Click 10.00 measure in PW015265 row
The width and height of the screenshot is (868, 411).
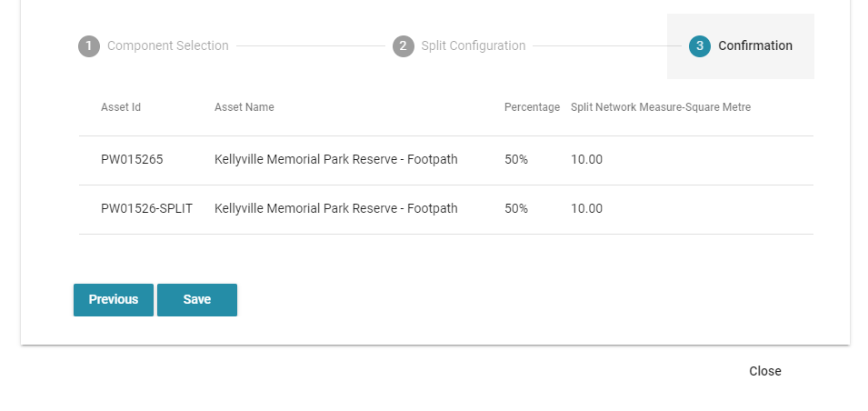click(586, 159)
